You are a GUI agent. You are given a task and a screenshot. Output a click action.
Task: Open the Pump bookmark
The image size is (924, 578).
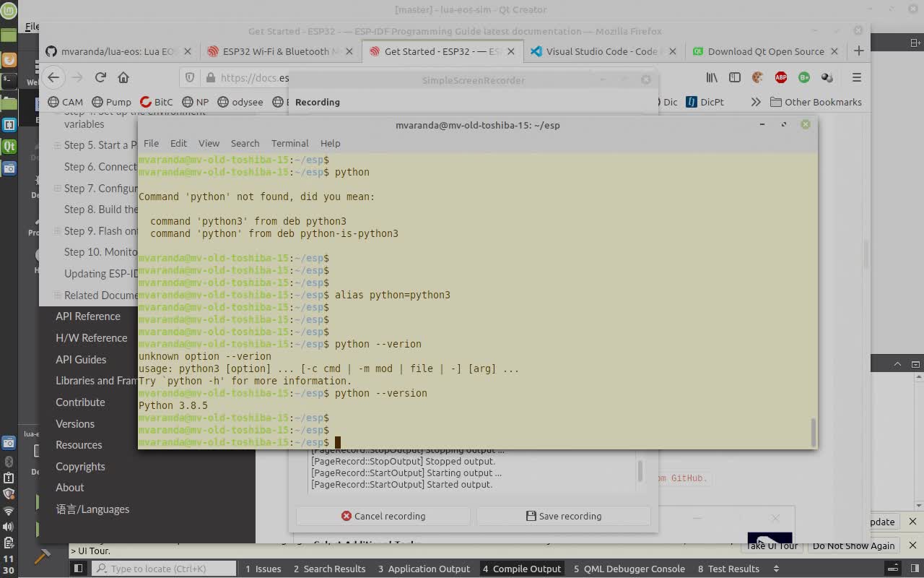(111, 102)
